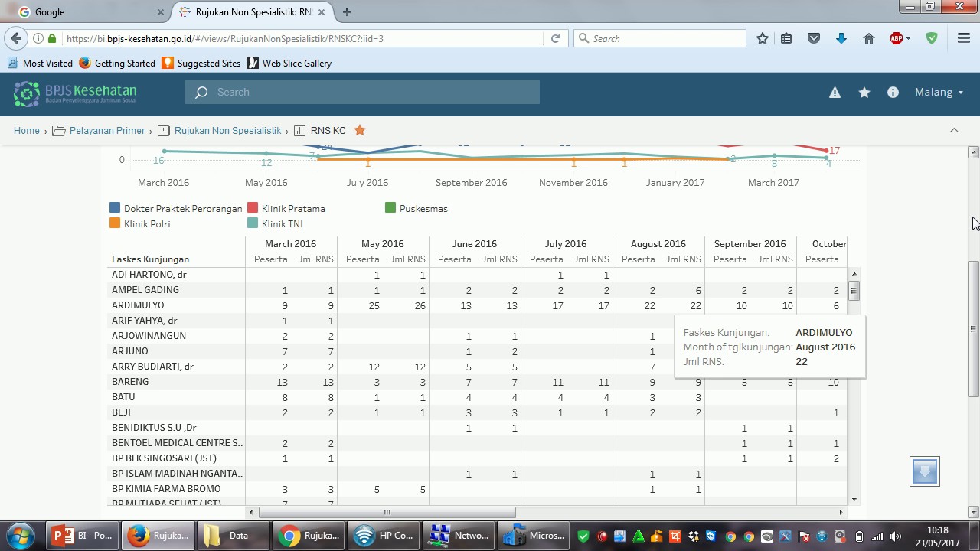Screen dimensions: 980x551
Task: Save page to Pocket icon
Action: click(x=814, y=38)
